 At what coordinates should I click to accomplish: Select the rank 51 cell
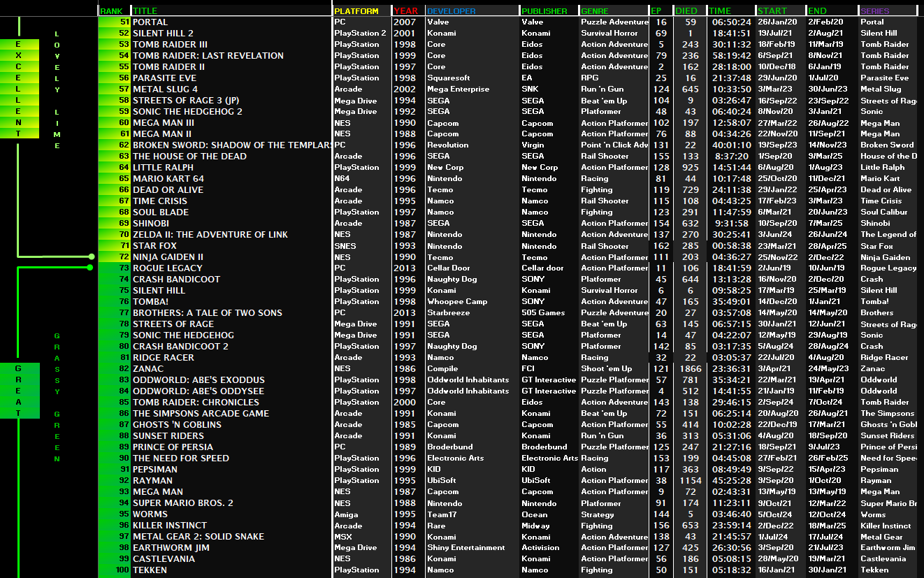pos(115,22)
